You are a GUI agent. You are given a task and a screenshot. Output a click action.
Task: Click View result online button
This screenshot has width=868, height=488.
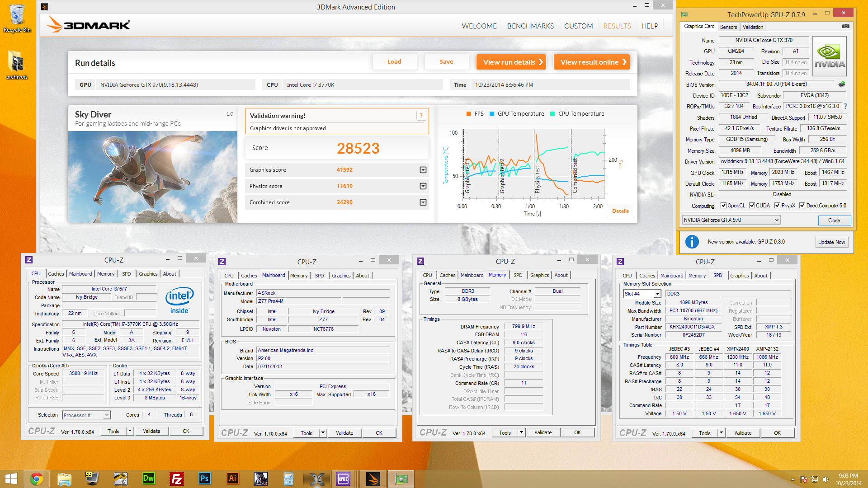tap(592, 62)
